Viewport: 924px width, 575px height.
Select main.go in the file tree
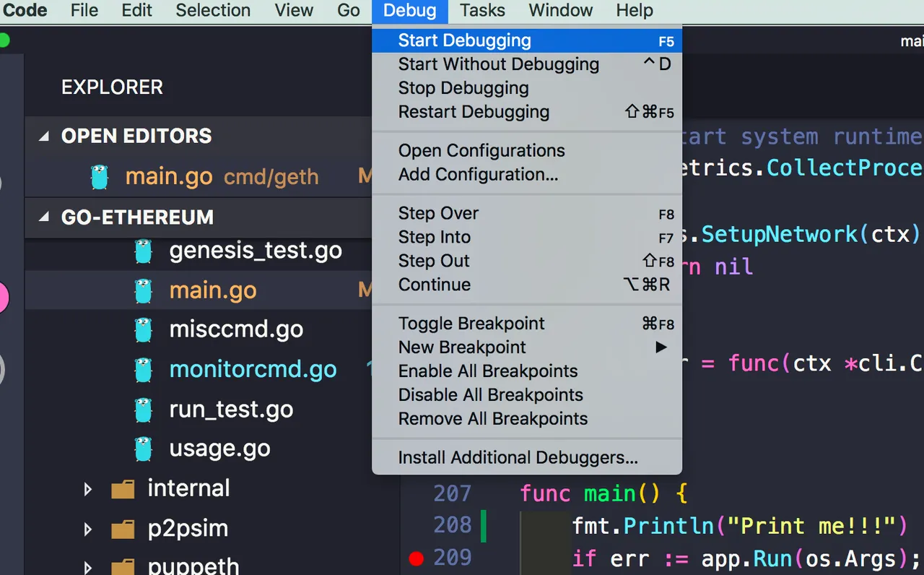click(199, 290)
